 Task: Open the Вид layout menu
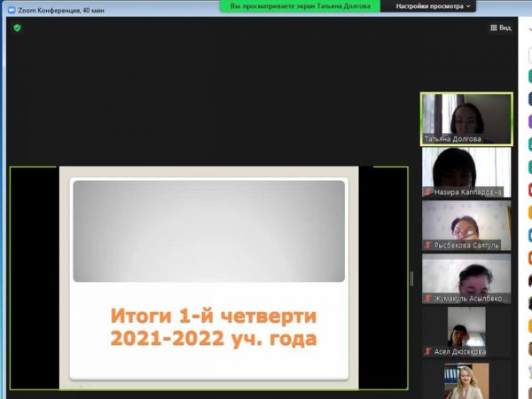click(x=501, y=27)
